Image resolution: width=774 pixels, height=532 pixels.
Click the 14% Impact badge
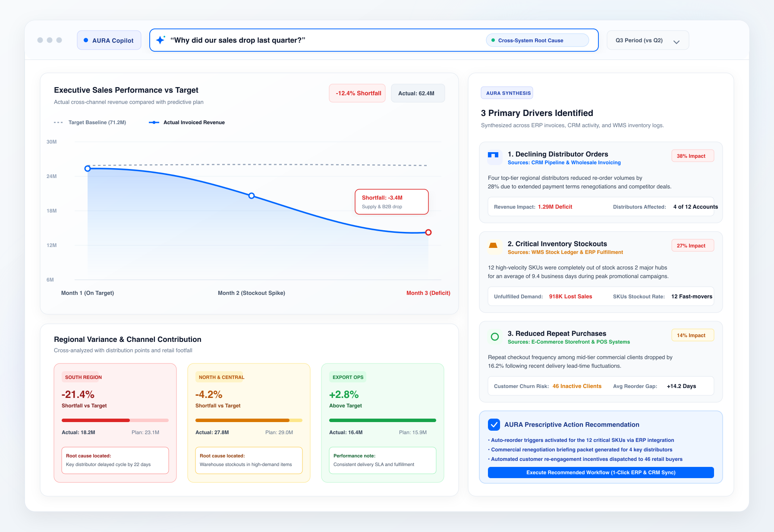(x=692, y=335)
